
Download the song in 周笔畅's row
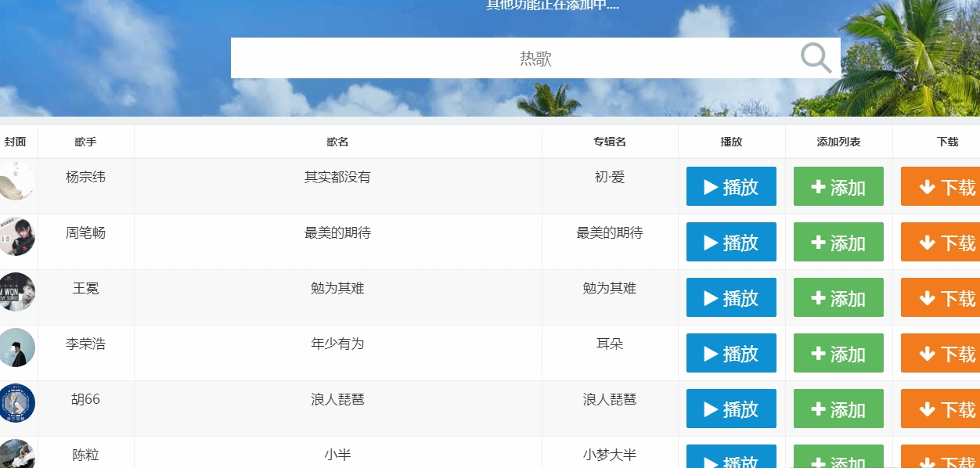coord(941,242)
